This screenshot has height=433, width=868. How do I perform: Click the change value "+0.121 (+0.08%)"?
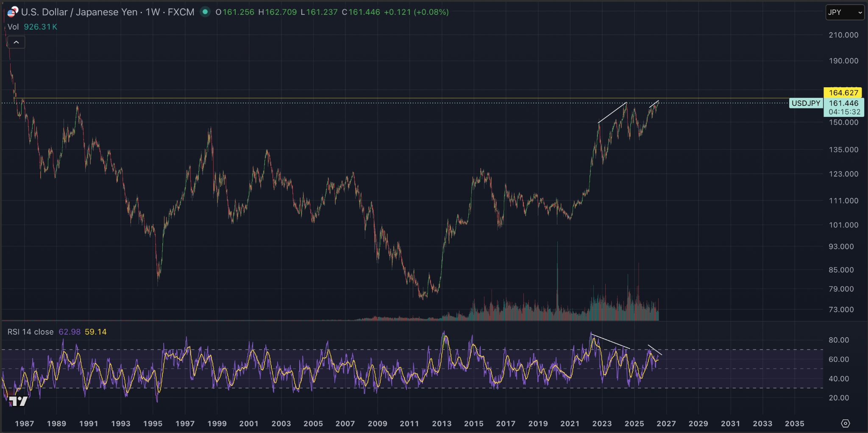pos(416,12)
